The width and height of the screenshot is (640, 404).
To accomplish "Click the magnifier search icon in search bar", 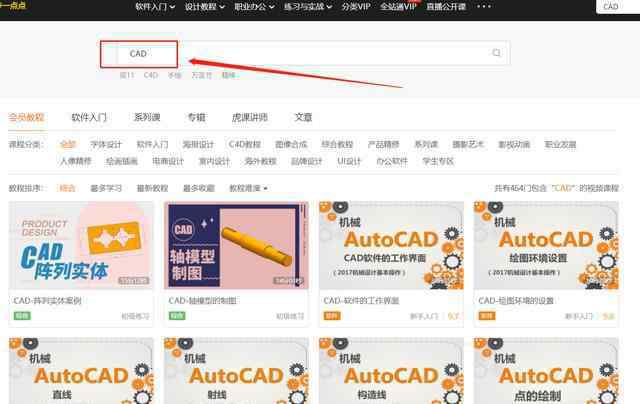I will pos(496,53).
